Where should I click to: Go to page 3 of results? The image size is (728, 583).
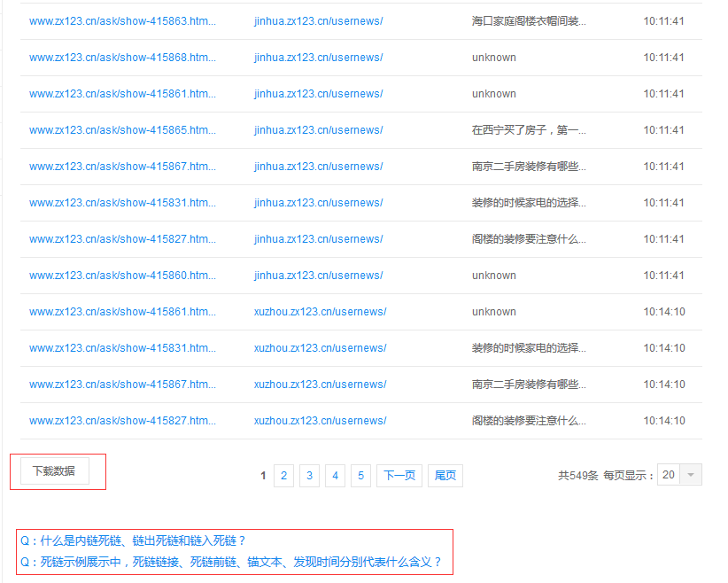click(309, 476)
